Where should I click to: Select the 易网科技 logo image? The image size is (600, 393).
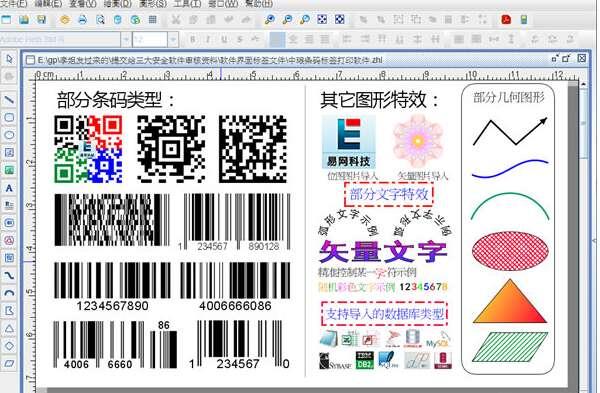click(x=349, y=142)
